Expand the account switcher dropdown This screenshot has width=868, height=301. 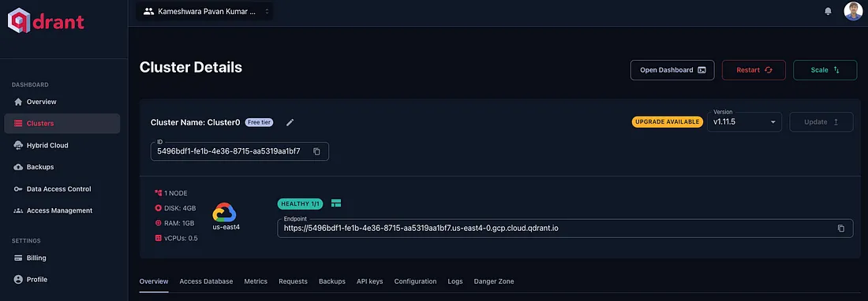click(x=204, y=11)
